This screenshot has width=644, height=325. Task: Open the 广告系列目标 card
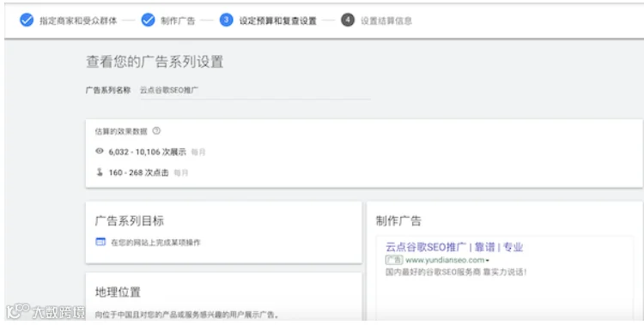tap(224, 232)
